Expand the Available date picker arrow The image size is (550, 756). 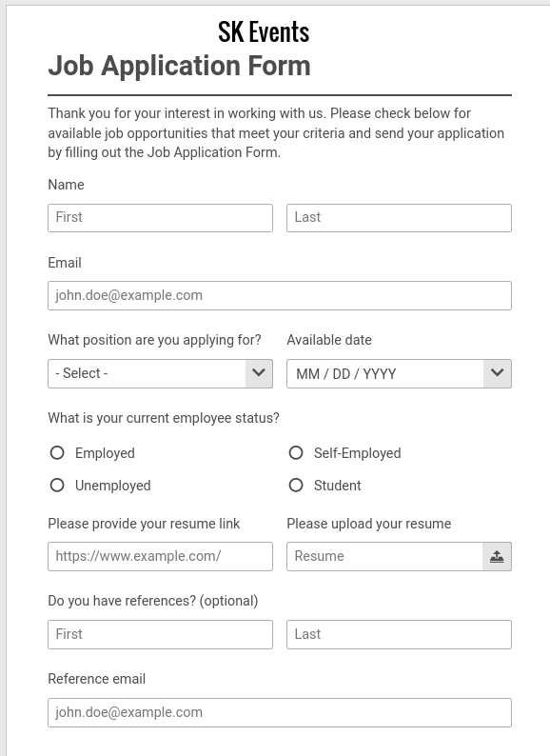pyautogui.click(x=497, y=373)
